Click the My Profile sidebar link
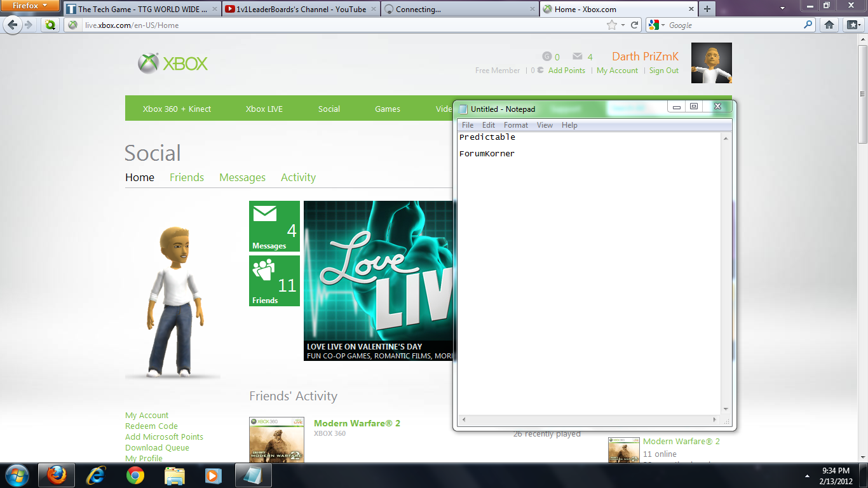Viewport: 868px width, 488px height. click(144, 458)
